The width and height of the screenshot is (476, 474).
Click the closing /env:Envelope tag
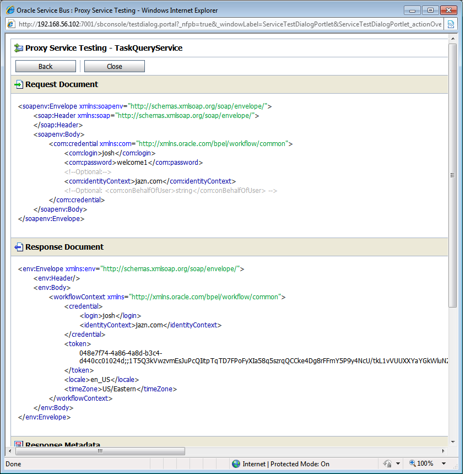click(44, 417)
